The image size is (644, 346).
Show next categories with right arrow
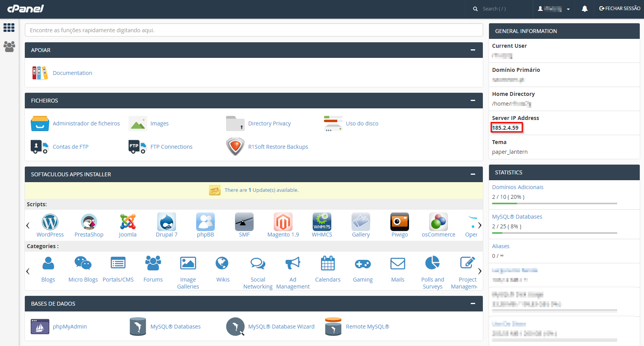(x=480, y=271)
